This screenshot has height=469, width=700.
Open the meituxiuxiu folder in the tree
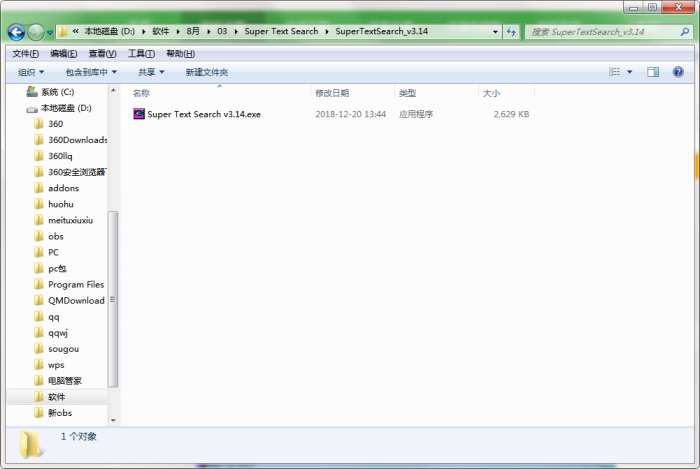71,220
